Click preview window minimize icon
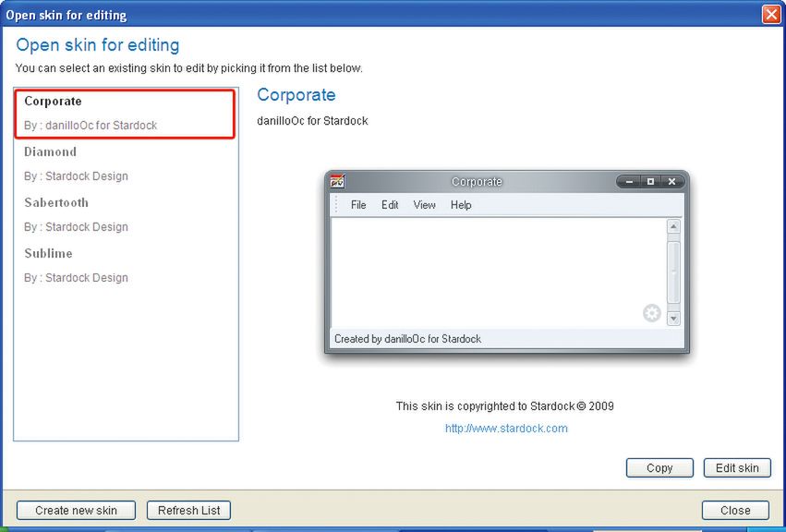The image size is (786, 532). pyautogui.click(x=629, y=182)
